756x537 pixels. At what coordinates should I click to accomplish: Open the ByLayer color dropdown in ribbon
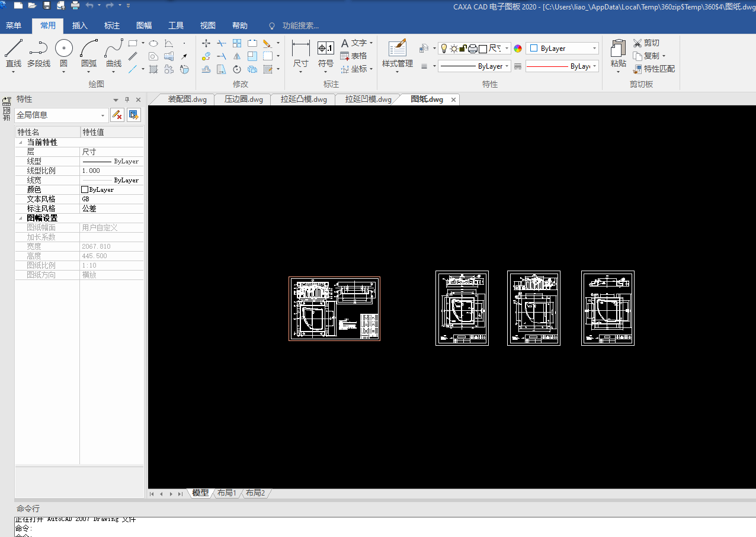562,49
